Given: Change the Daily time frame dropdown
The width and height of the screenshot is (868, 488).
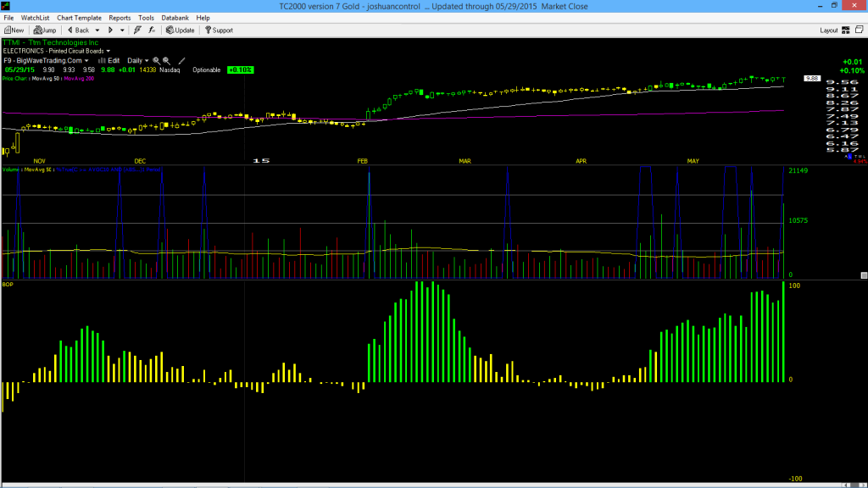Looking at the screenshot, I should pyautogui.click(x=138, y=60).
